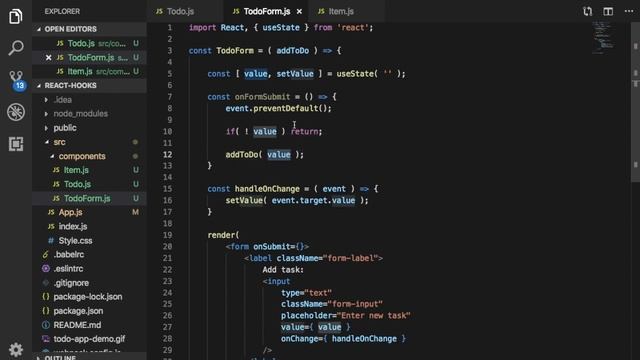
Task: Open the Extensions view in activity bar
Action: point(16,144)
